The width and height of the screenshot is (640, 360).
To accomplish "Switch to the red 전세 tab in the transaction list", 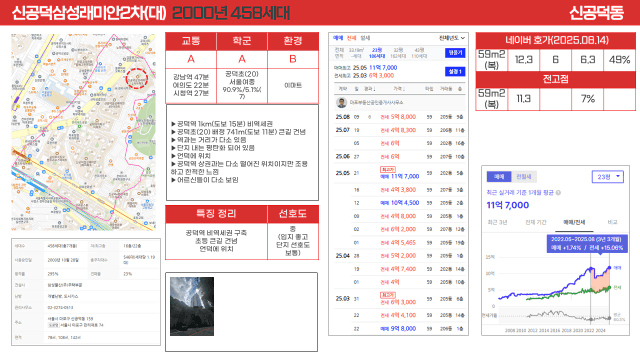I will point(351,38).
